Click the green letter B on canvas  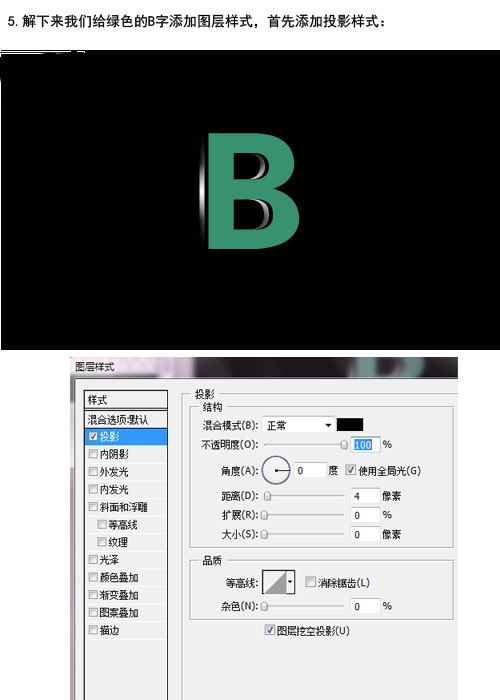222,192
